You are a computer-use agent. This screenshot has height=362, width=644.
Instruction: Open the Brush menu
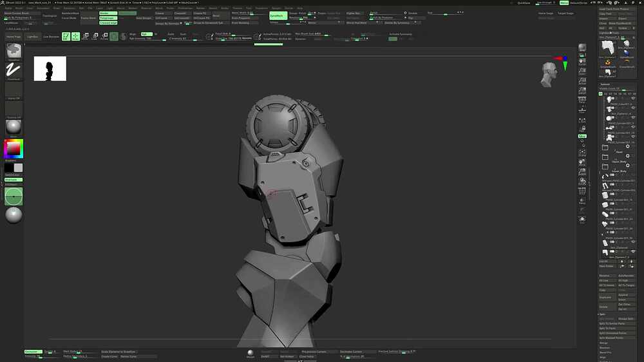(x=18, y=8)
